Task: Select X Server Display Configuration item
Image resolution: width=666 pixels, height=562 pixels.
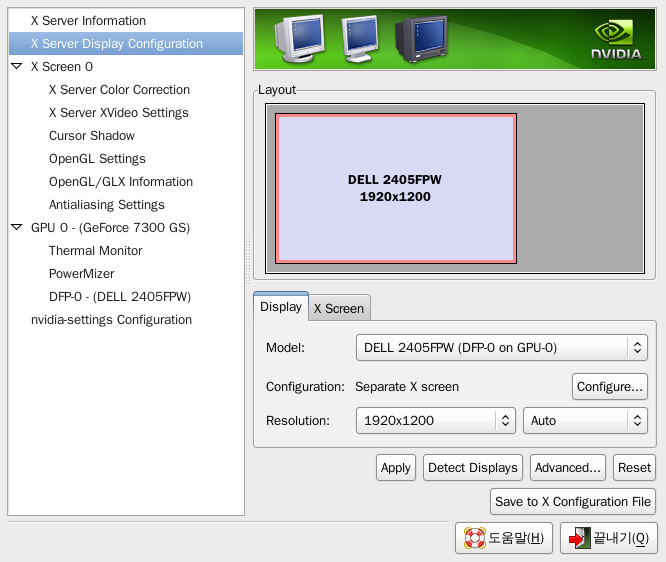Action: [126, 43]
